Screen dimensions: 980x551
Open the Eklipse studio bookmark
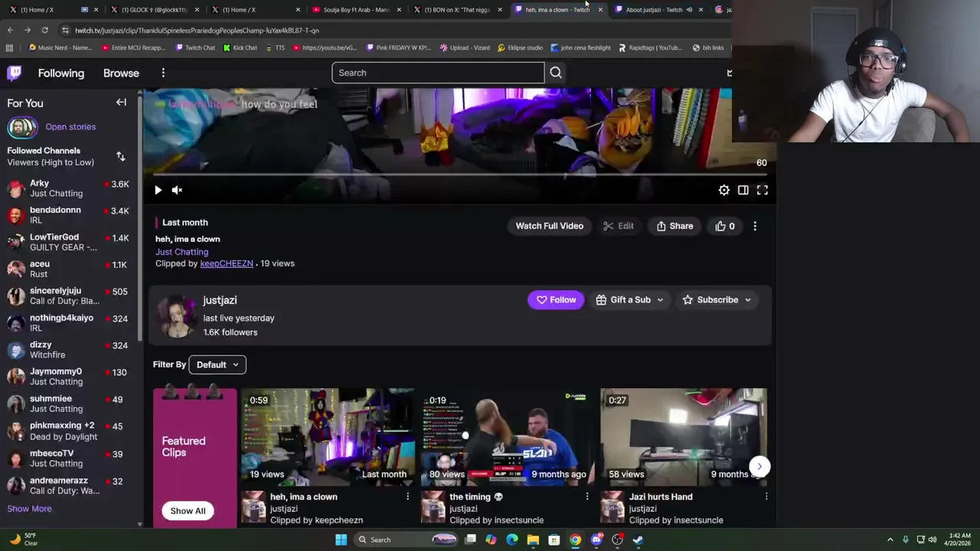[520, 47]
